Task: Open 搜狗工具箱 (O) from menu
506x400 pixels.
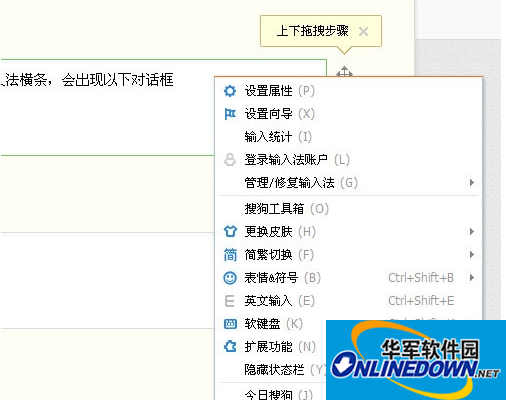Action: pos(348,209)
